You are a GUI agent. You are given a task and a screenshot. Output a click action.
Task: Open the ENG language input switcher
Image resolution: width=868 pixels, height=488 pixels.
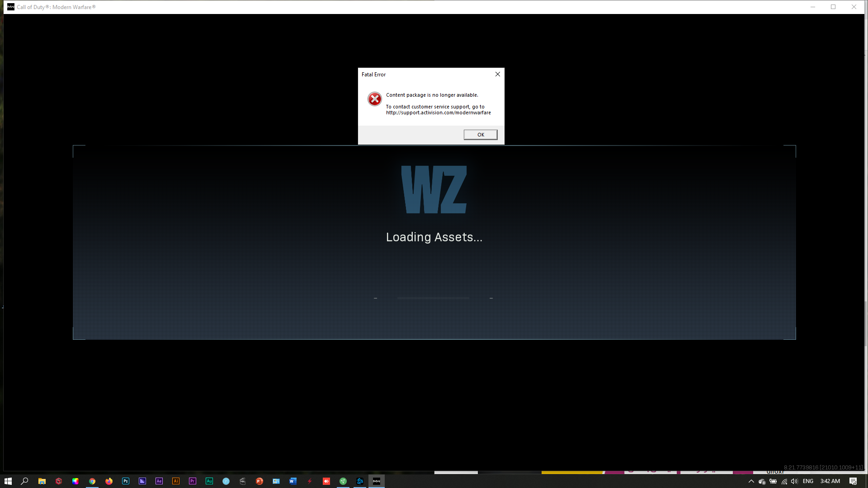click(x=808, y=481)
